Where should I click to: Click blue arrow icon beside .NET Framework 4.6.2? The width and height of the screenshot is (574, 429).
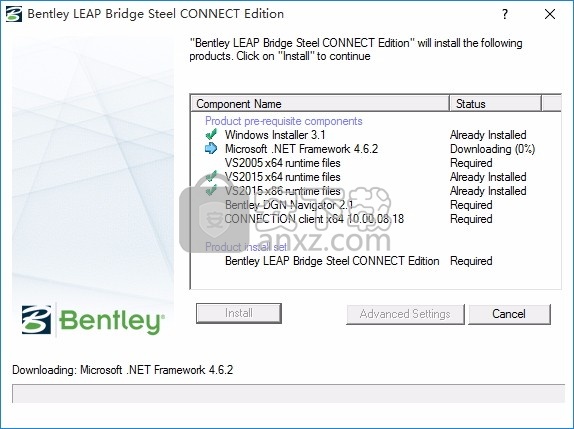click(x=211, y=148)
